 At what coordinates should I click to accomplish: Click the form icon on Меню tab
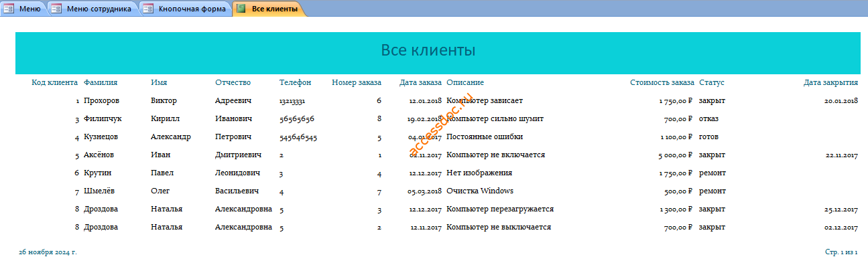click(x=10, y=9)
